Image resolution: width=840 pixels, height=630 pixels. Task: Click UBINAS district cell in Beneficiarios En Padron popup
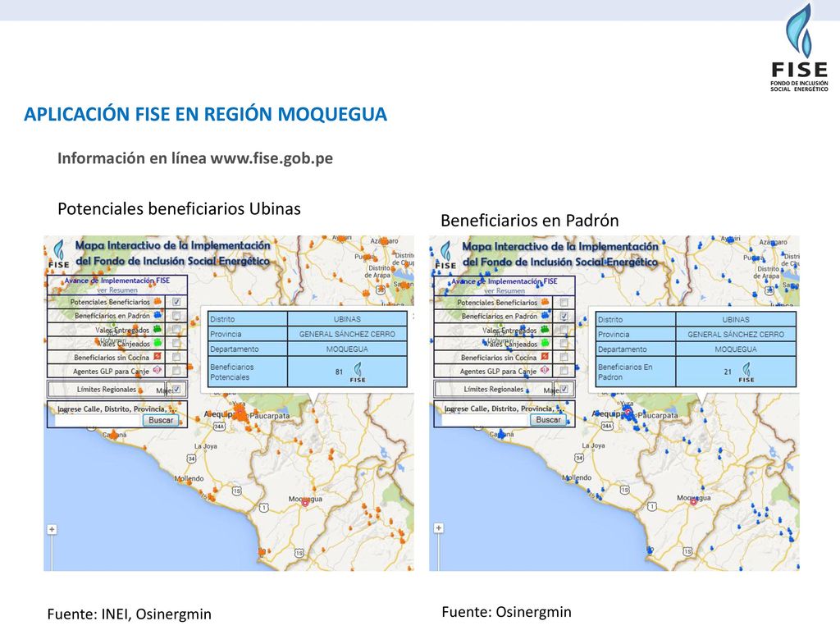[736, 319]
